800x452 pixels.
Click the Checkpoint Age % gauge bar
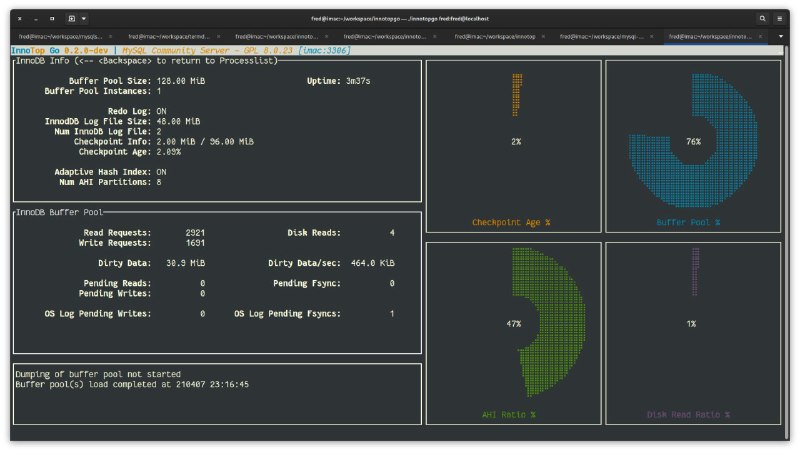(x=517, y=95)
